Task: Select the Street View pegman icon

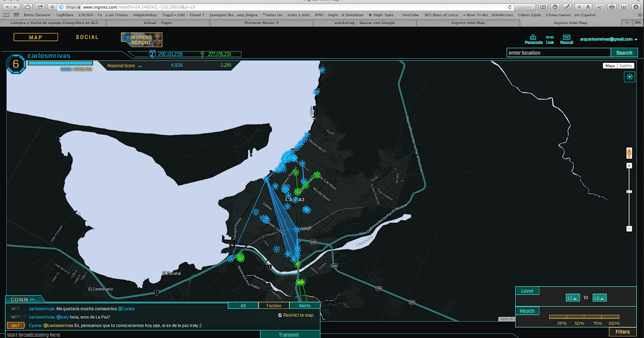Action: (629, 153)
